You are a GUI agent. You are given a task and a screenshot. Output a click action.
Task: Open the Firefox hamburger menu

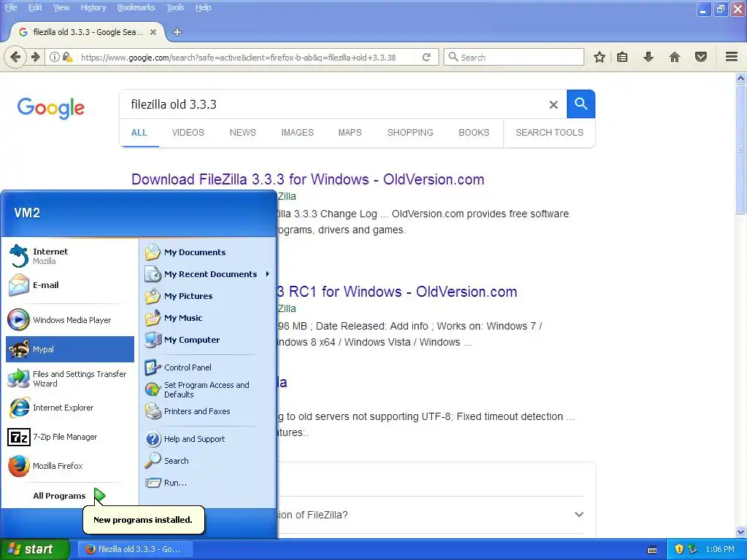pos(732,57)
